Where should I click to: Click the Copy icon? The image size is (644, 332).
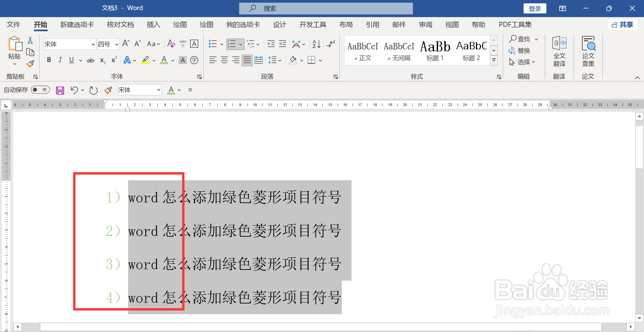(30, 52)
